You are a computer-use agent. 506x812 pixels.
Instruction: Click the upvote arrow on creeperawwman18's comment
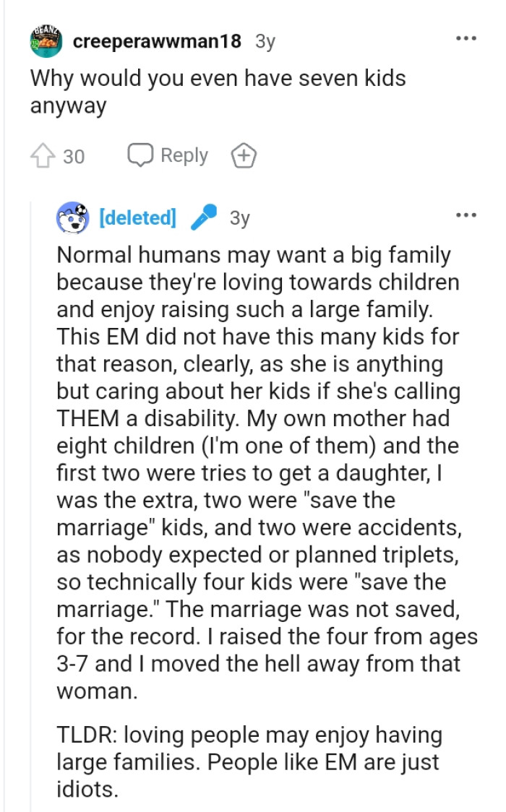[45, 155]
